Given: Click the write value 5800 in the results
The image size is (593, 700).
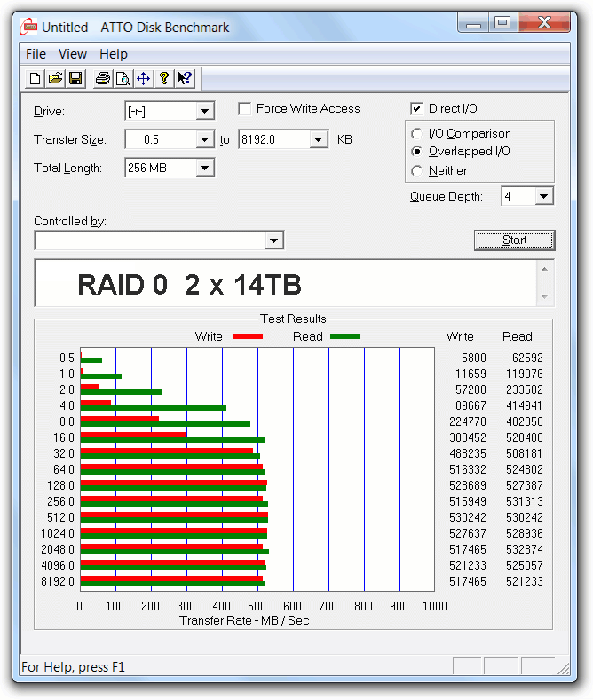Looking at the screenshot, I should pyautogui.click(x=474, y=358).
